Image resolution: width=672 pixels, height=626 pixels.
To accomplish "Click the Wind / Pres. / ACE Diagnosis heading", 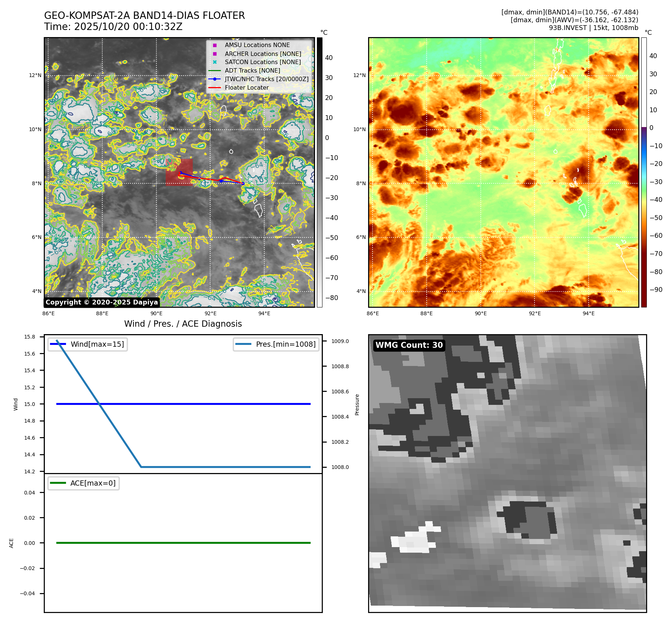I will pos(183,324).
